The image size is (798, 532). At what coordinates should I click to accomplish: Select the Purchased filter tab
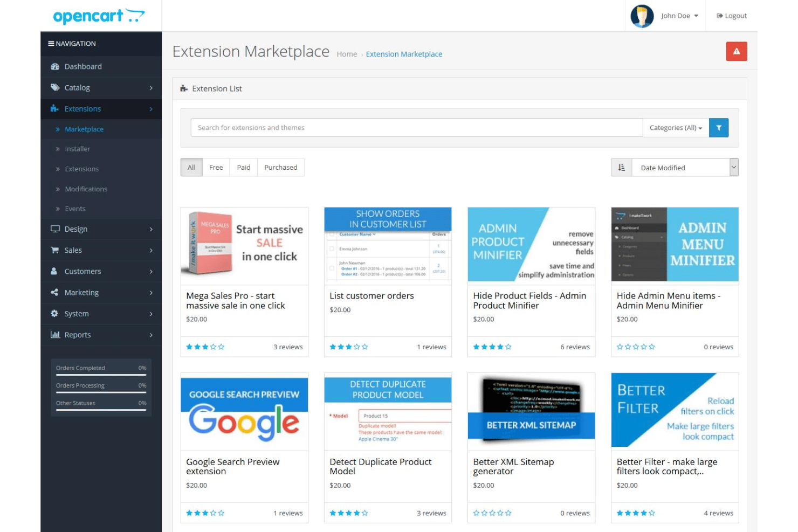pos(281,168)
